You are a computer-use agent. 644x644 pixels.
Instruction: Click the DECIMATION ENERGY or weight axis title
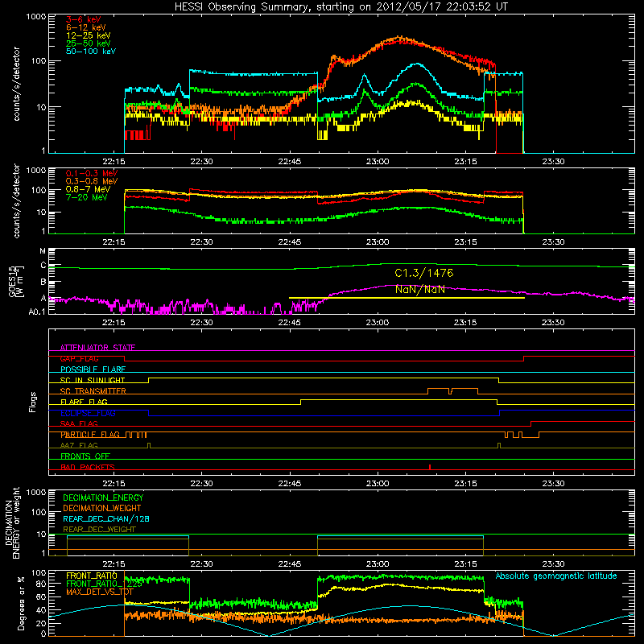[x=12, y=522]
